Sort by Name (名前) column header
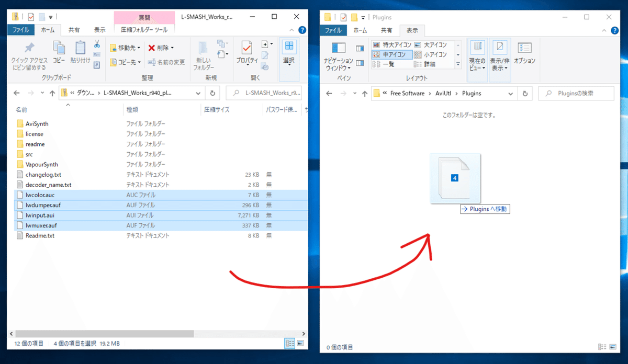The width and height of the screenshot is (628, 364). [x=68, y=110]
